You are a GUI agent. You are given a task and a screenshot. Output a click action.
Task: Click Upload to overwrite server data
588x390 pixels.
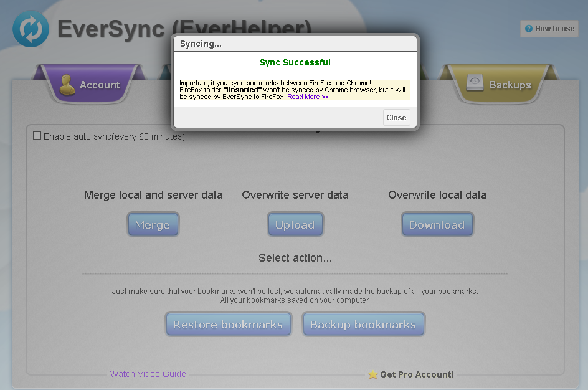(295, 225)
